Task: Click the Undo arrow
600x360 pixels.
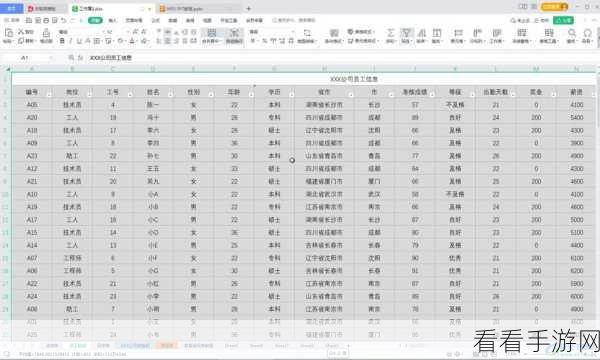Action: (64, 20)
